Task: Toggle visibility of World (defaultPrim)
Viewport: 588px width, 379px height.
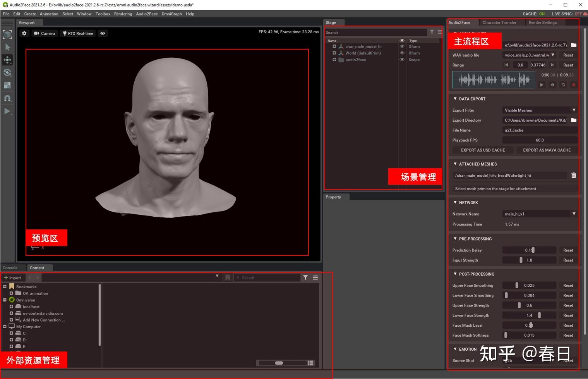Action: pyautogui.click(x=402, y=53)
